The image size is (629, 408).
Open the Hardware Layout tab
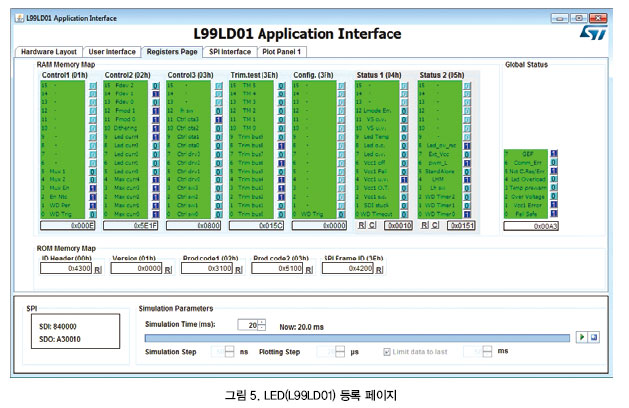coord(49,52)
